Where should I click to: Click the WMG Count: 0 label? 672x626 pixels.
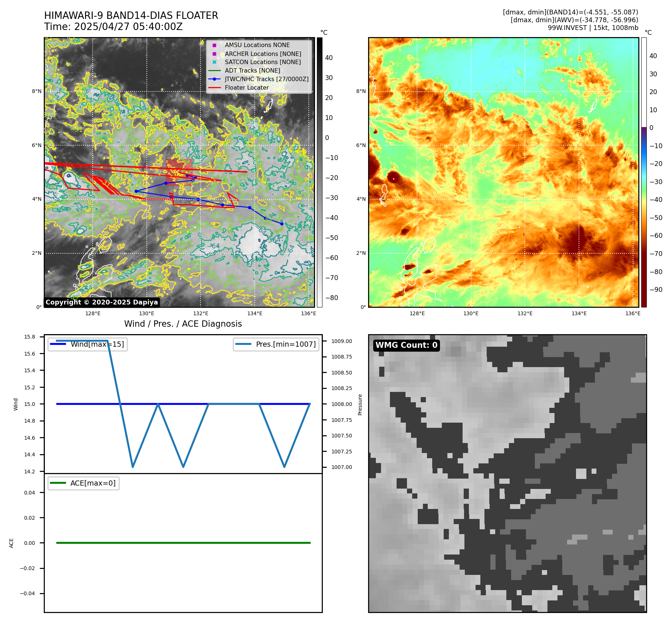(407, 345)
